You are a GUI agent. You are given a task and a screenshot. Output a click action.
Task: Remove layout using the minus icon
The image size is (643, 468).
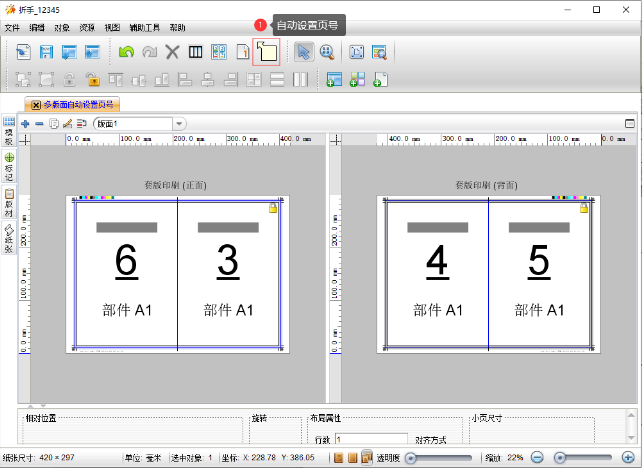(39, 123)
